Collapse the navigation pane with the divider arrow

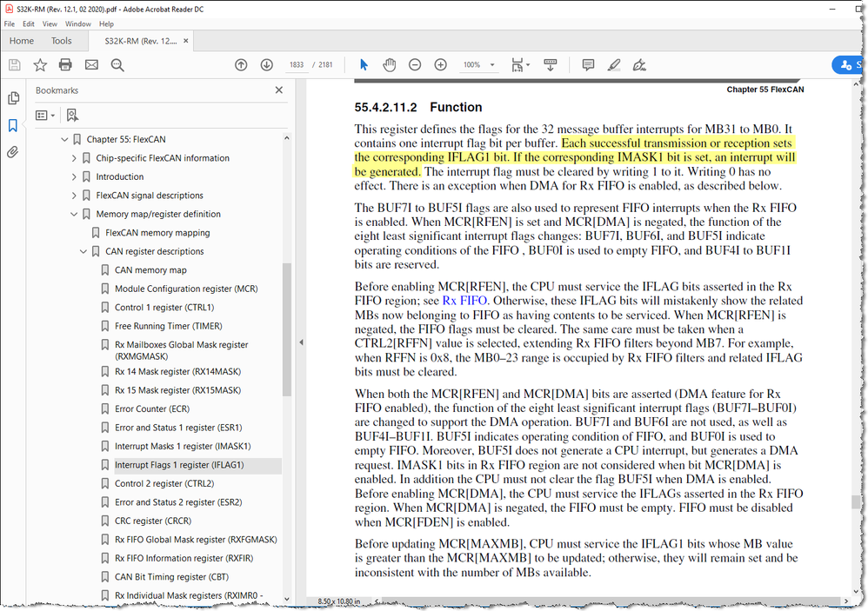tap(301, 342)
